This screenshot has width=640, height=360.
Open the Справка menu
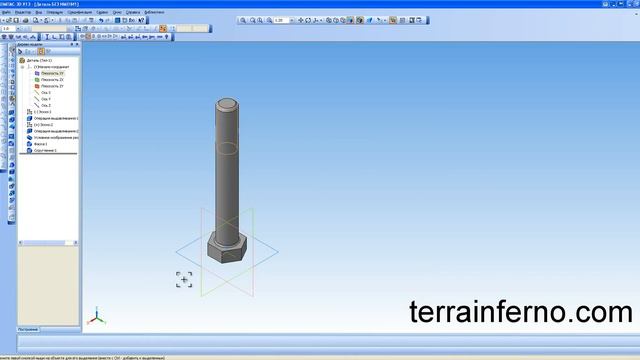133,12
